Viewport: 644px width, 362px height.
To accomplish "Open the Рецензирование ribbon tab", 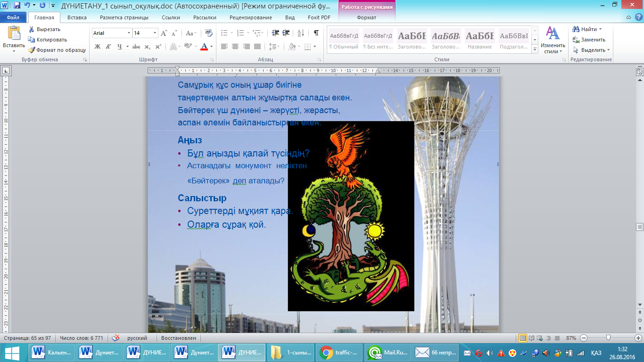I will click(x=250, y=17).
